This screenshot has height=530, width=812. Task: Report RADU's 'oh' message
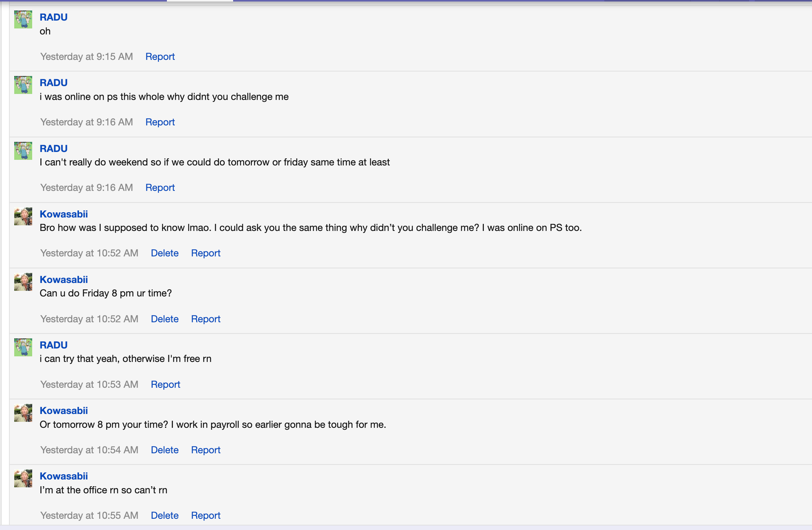[x=160, y=57]
